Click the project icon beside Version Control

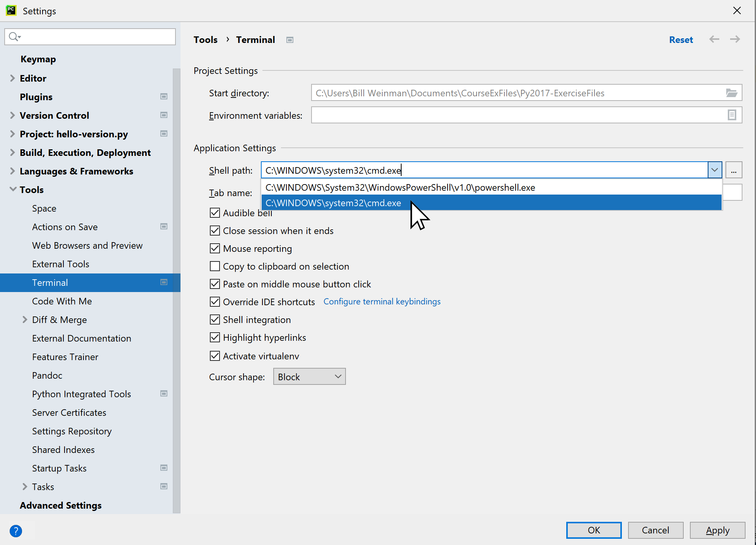pos(164,115)
